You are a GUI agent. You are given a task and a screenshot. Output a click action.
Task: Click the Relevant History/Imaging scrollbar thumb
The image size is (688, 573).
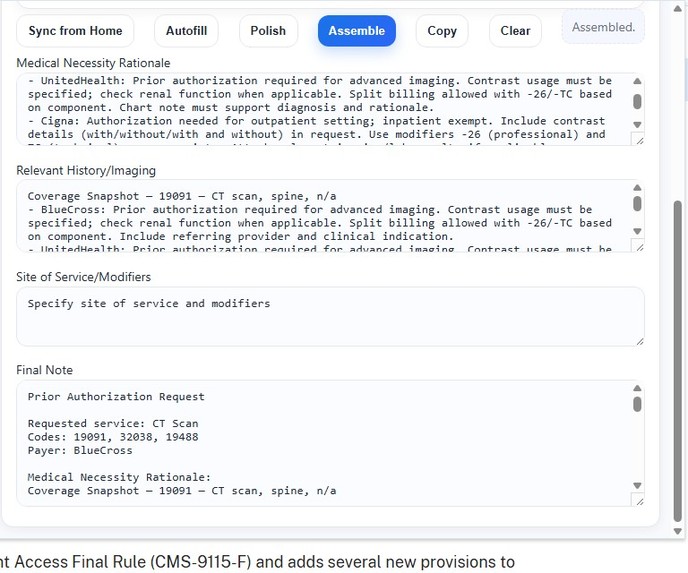[x=638, y=204]
